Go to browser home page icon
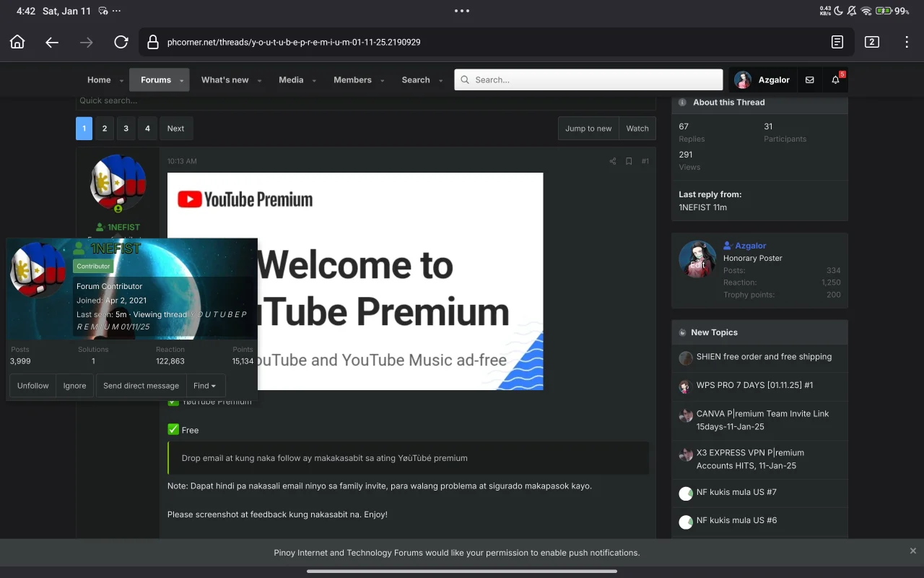Viewport: 924px width, 578px height. 17,42
